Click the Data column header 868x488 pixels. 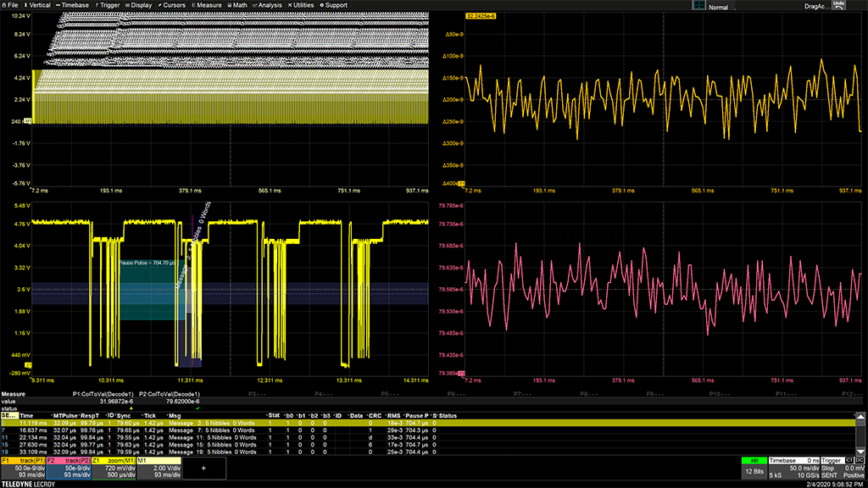point(355,415)
